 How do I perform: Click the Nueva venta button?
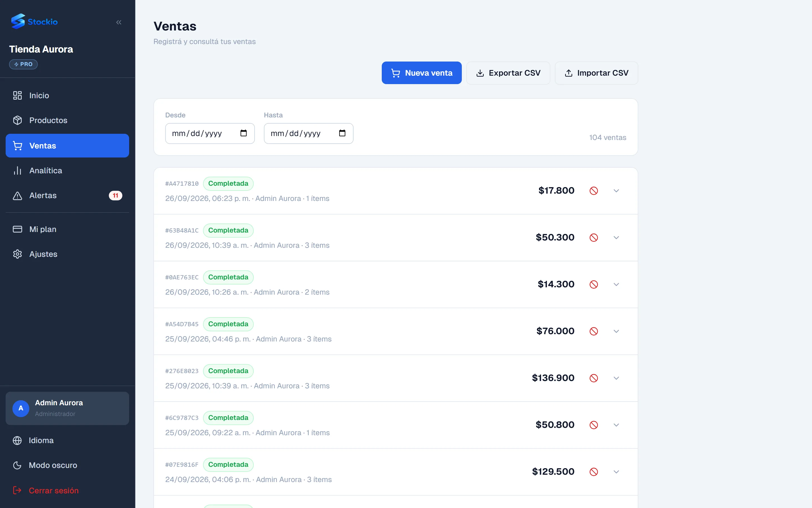pyautogui.click(x=422, y=73)
